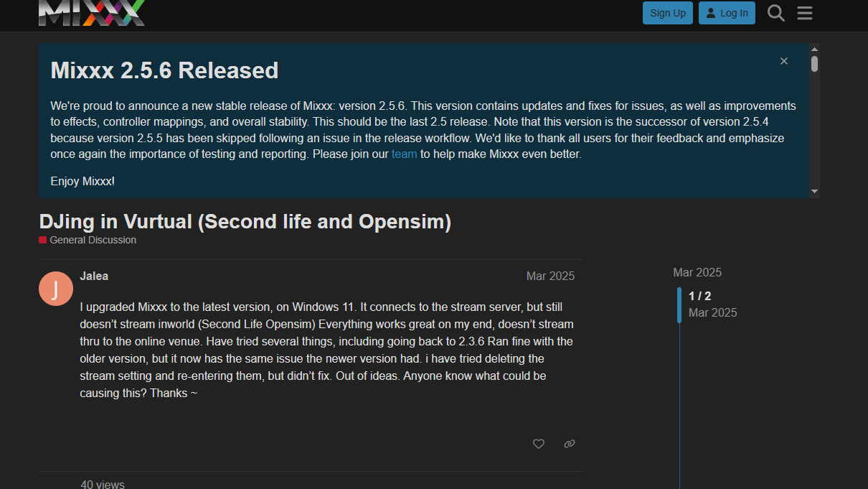Copy link to Jalea's post
This screenshot has height=489, width=868.
(570, 444)
